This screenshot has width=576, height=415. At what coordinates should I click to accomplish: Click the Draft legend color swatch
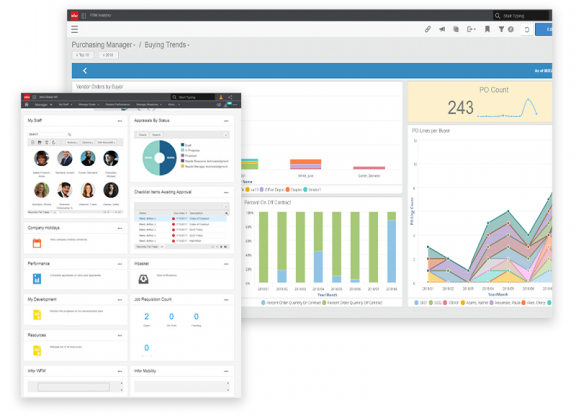pos(183,145)
